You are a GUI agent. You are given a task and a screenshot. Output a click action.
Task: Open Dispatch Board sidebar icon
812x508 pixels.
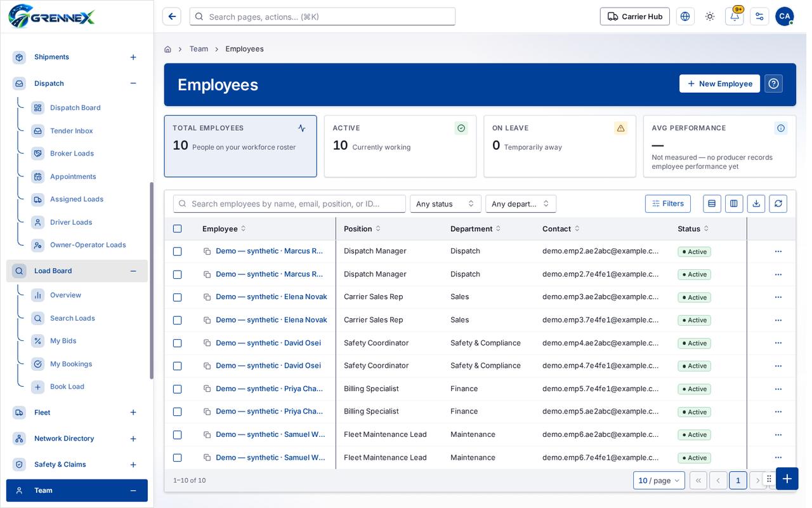[x=38, y=108]
